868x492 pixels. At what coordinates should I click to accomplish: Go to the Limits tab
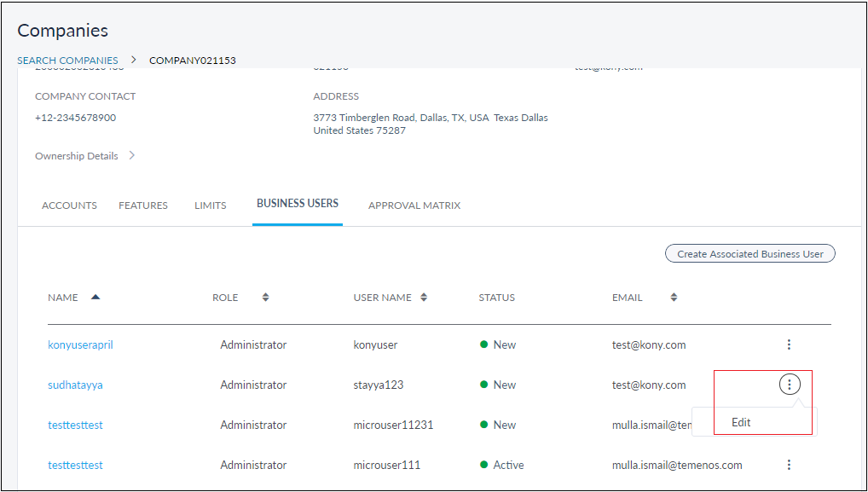click(x=211, y=205)
